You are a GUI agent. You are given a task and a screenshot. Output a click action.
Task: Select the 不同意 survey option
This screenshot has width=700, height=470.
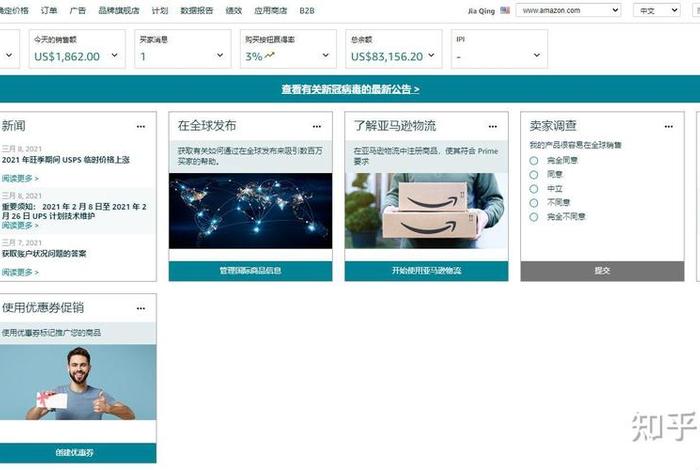tap(533, 203)
